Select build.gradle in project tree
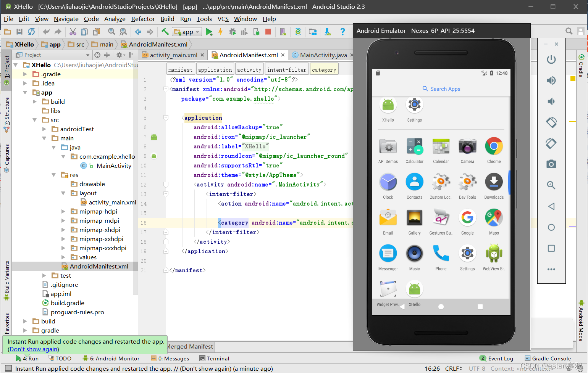The width and height of the screenshot is (588, 373). [x=67, y=303]
